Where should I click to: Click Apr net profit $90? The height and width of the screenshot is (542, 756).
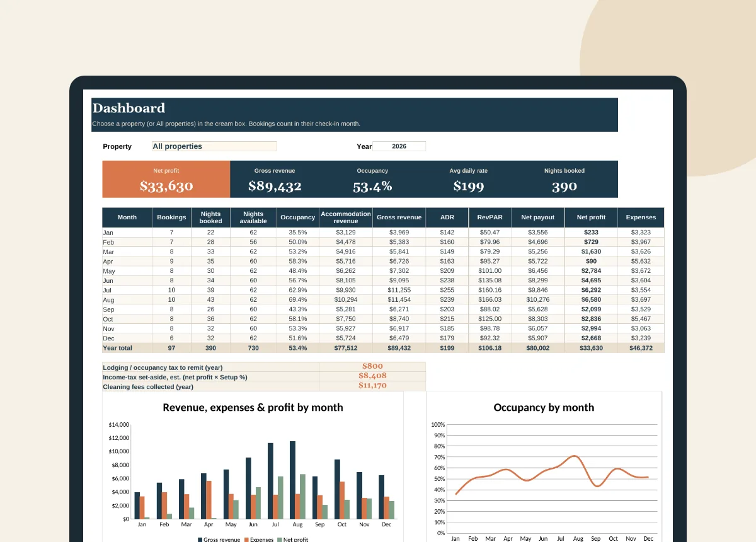click(x=591, y=261)
